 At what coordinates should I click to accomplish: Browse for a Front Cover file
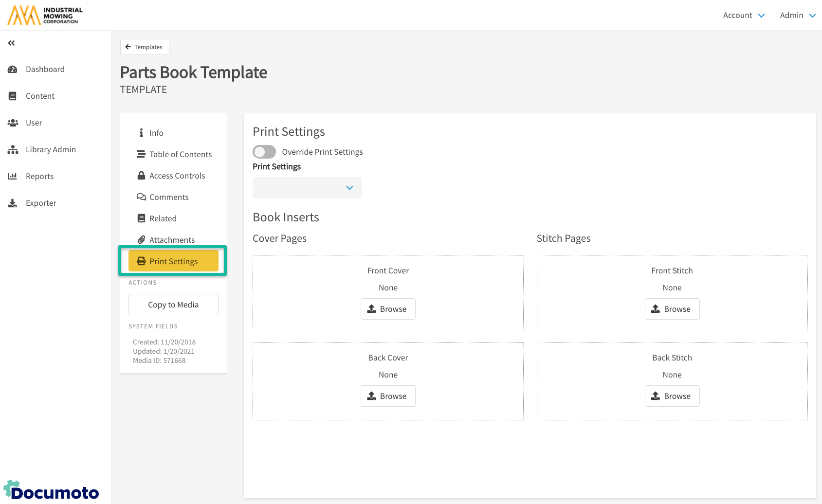(388, 309)
